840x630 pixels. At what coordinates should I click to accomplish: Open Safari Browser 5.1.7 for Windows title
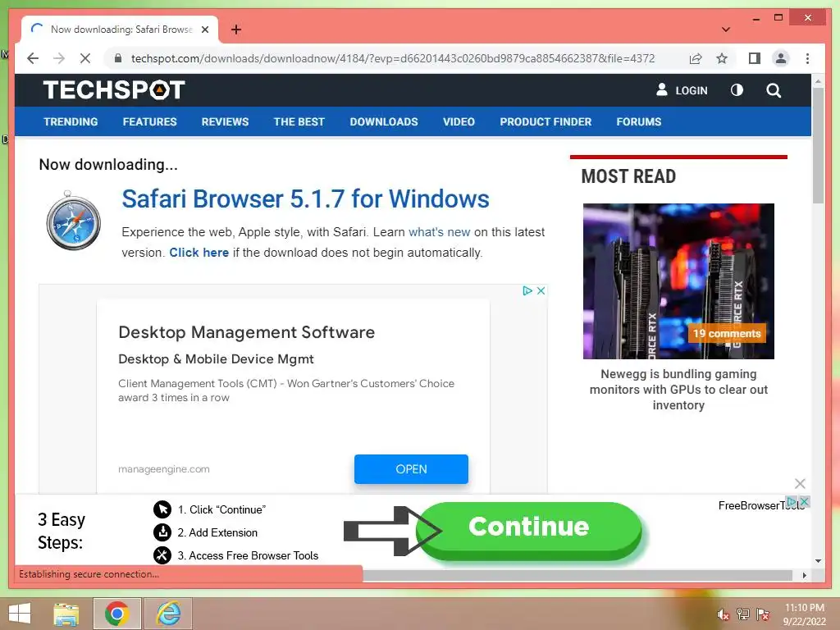click(305, 199)
